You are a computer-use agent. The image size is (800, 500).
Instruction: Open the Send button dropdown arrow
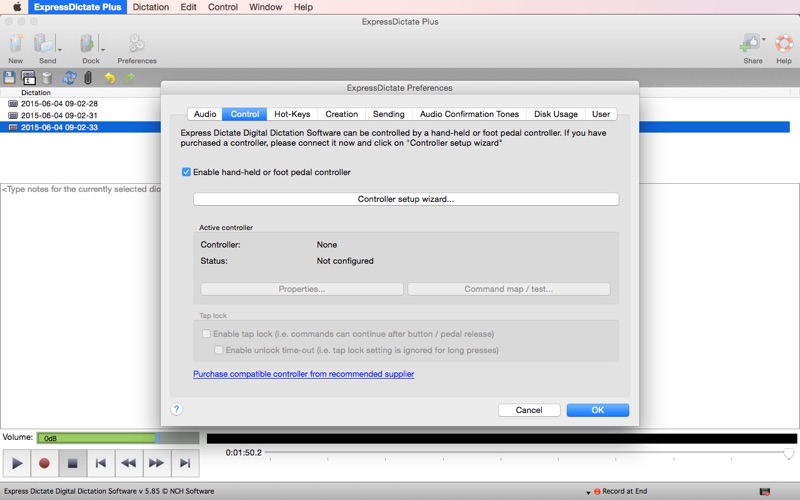(x=59, y=48)
